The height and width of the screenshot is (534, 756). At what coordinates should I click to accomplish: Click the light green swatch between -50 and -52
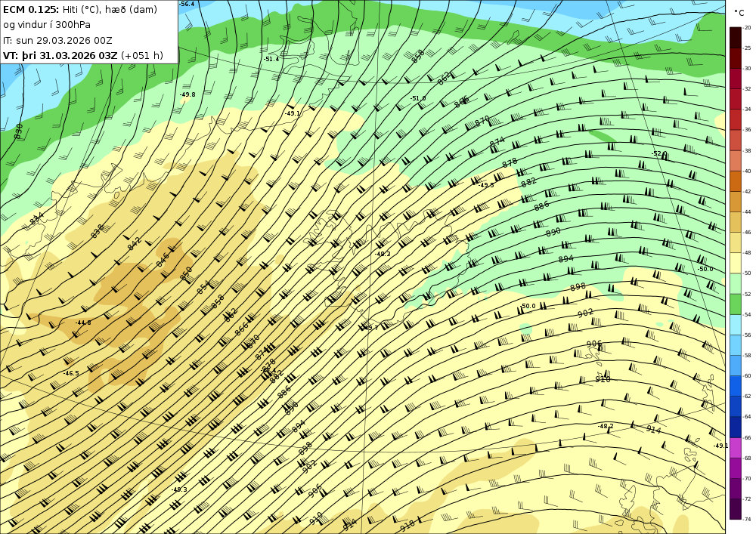point(736,283)
